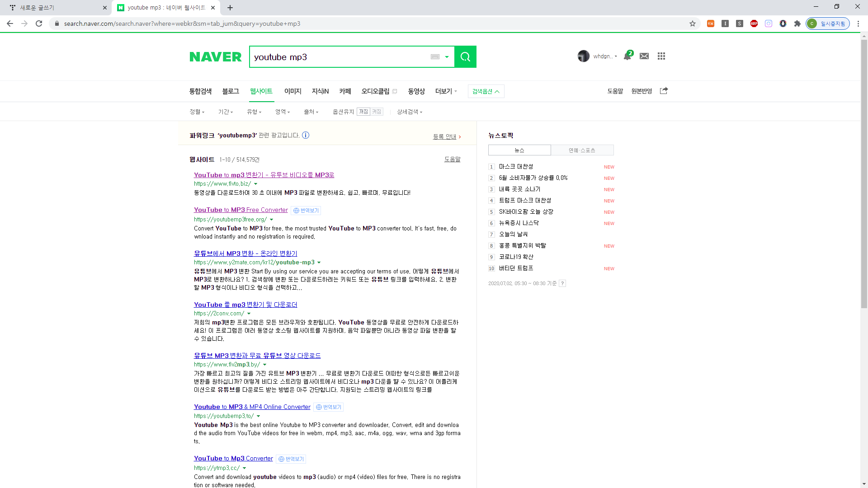The image size is (868, 488).
Task: Click the translate icon beside YouTube to MP3 Free Converter
Action: coord(306,211)
